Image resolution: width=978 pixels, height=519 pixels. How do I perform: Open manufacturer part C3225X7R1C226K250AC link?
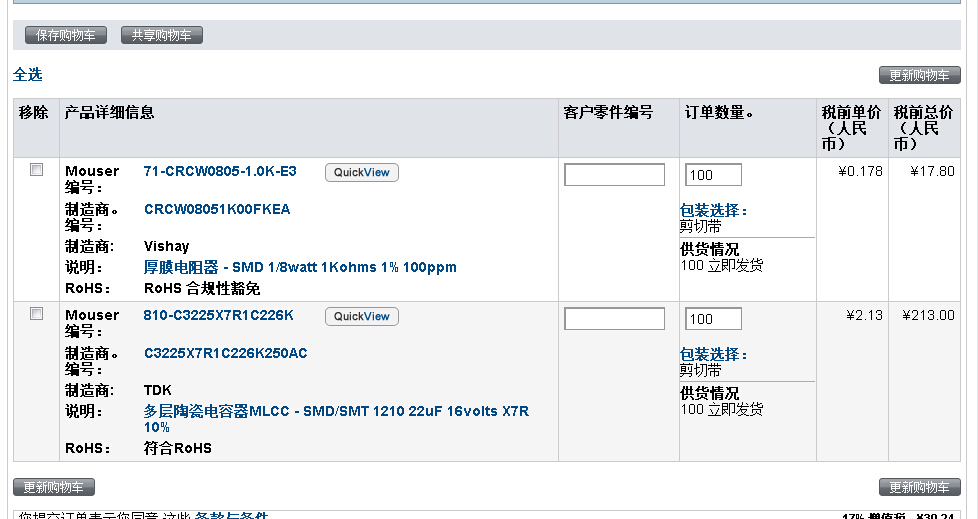pyautogui.click(x=226, y=354)
